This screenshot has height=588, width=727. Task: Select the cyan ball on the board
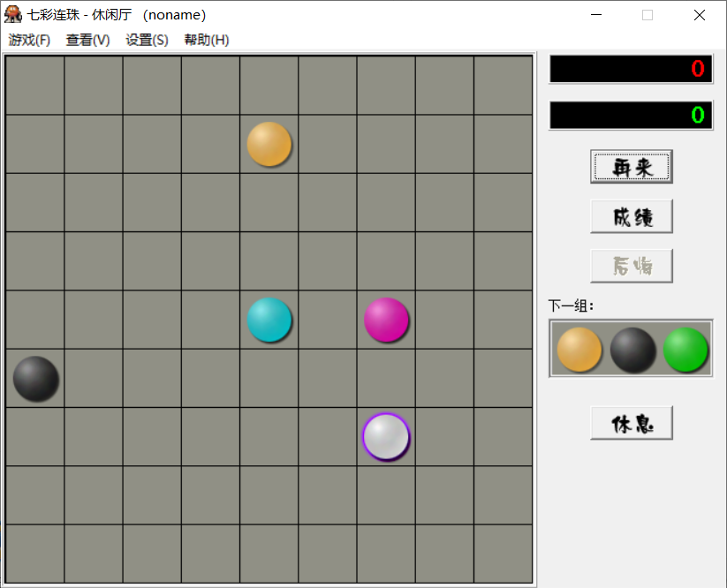click(x=269, y=320)
